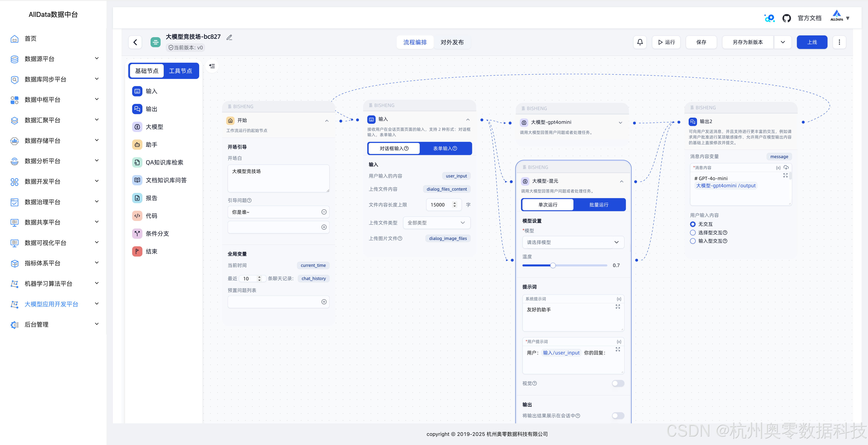
Task: Select the QA知识库检索 node icon
Action: tap(137, 162)
